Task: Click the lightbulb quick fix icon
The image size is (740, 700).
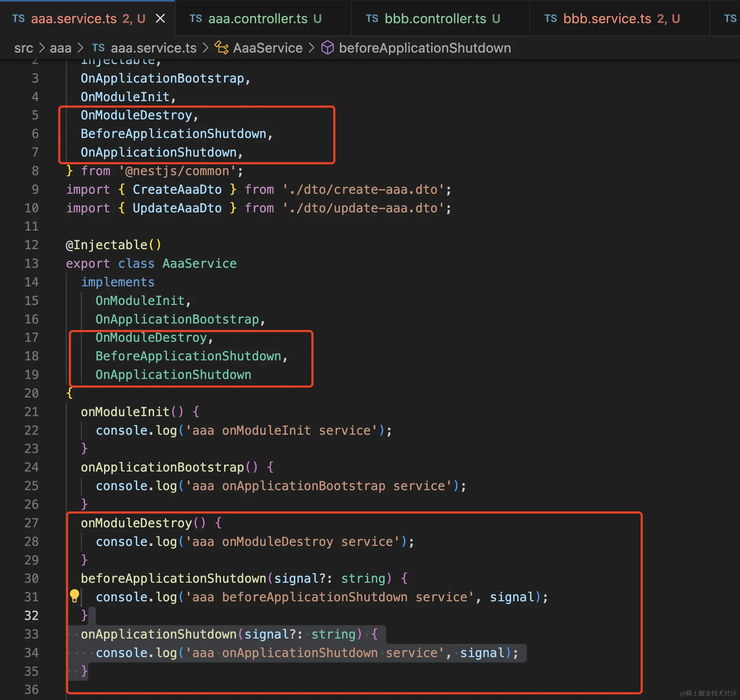Action: (x=75, y=596)
